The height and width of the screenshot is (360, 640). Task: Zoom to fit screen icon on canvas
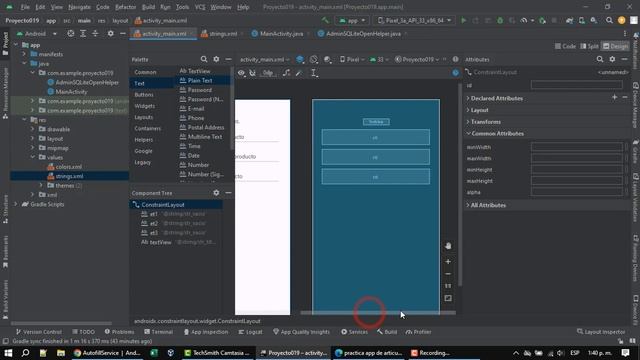pyautogui.click(x=448, y=298)
